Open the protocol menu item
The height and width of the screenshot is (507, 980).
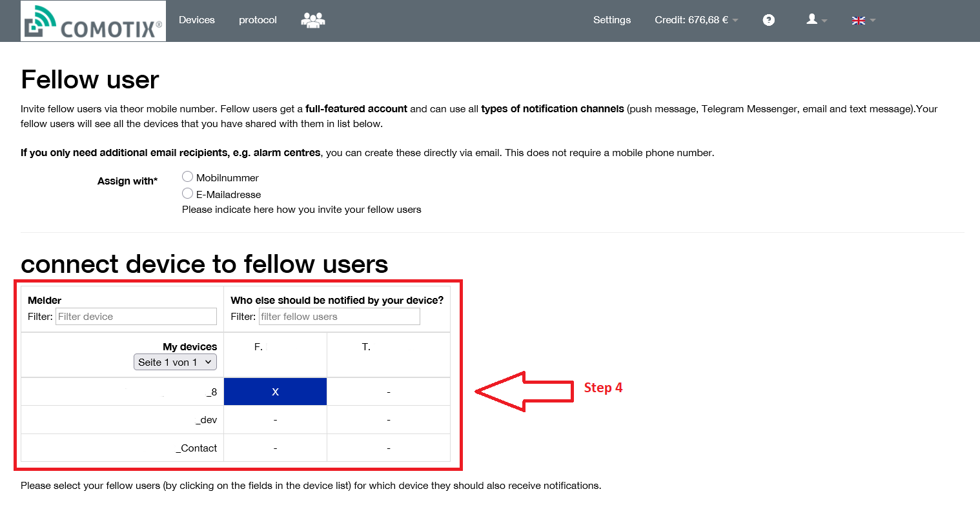(x=258, y=20)
